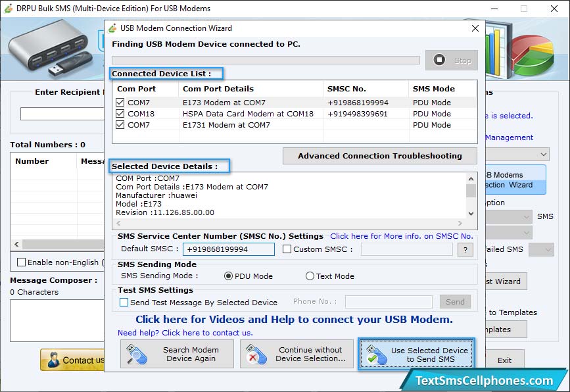Viewport: 570px width, 392px height.
Task: Click Need help? Click here to contact us link
Action: tap(185, 333)
